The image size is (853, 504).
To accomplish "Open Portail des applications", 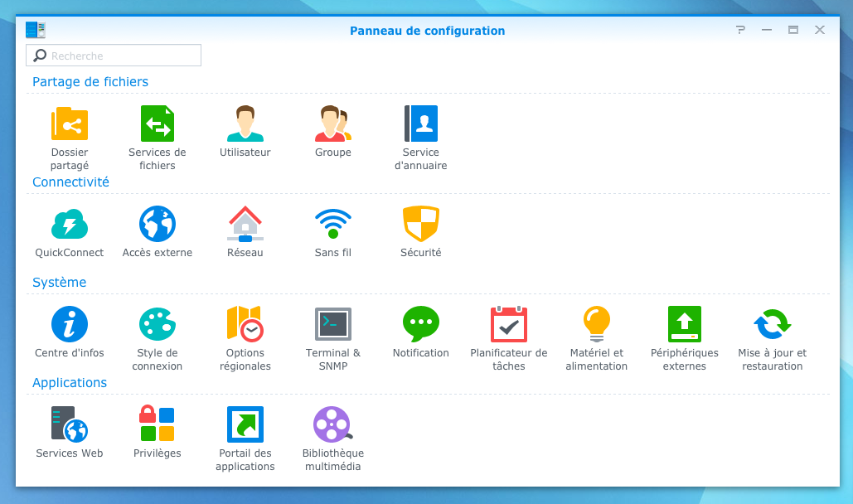I will tap(245, 424).
